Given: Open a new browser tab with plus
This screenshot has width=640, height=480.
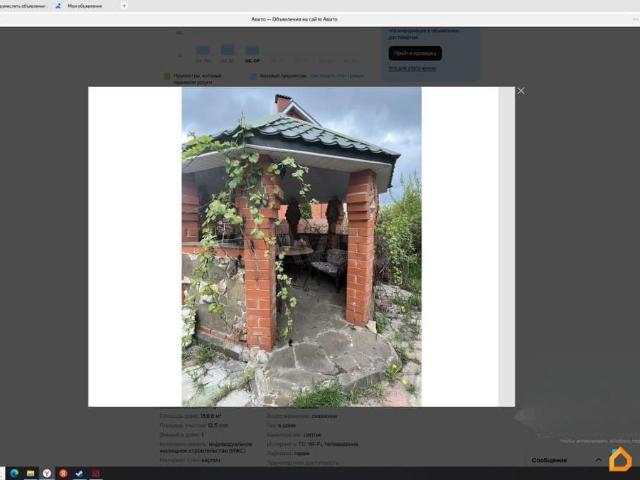Looking at the screenshot, I should (x=124, y=6).
